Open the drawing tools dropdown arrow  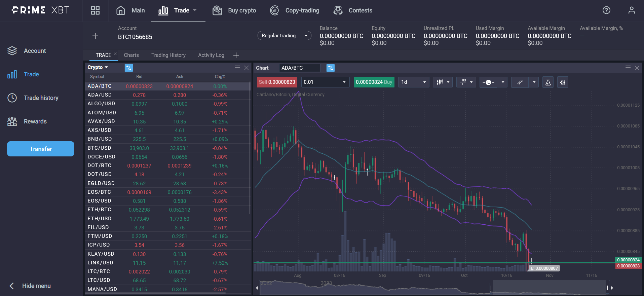(x=534, y=82)
